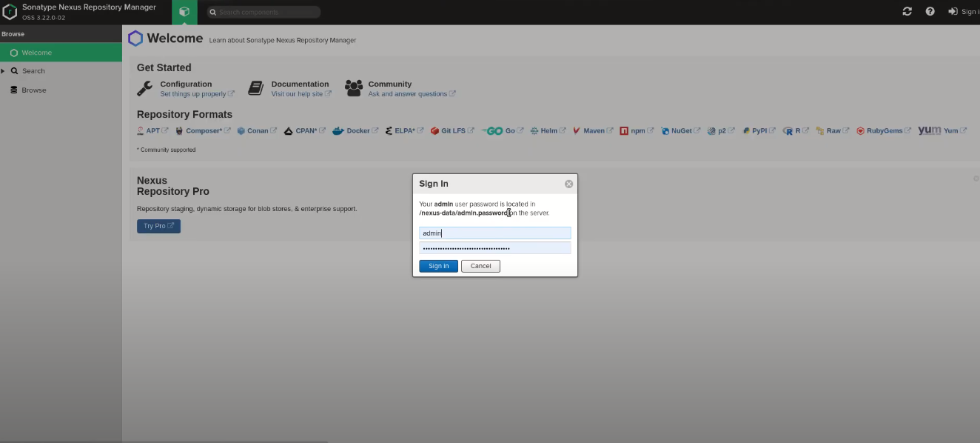This screenshot has height=443, width=980.
Task: Click the Sonatype Nexus logo icon
Action: coord(10,12)
